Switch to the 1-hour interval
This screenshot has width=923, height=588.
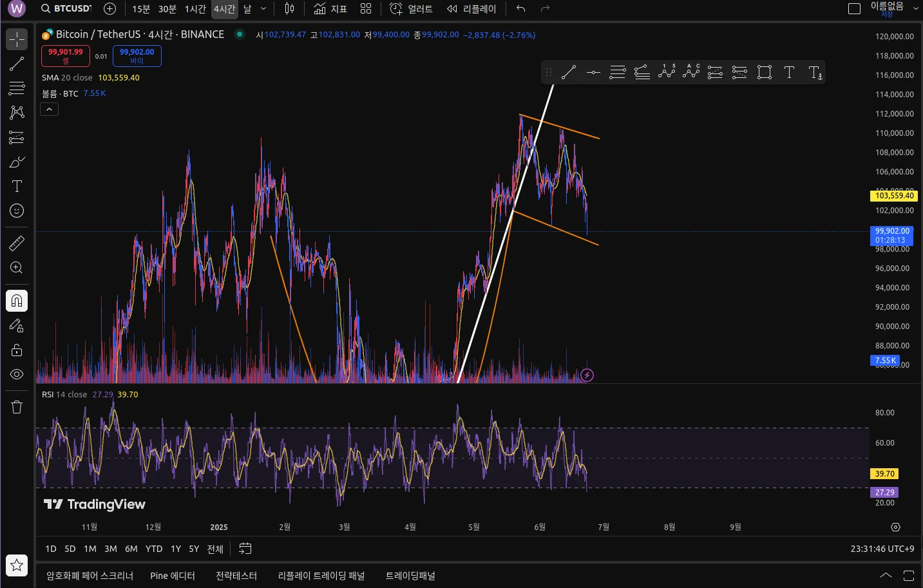[195, 9]
